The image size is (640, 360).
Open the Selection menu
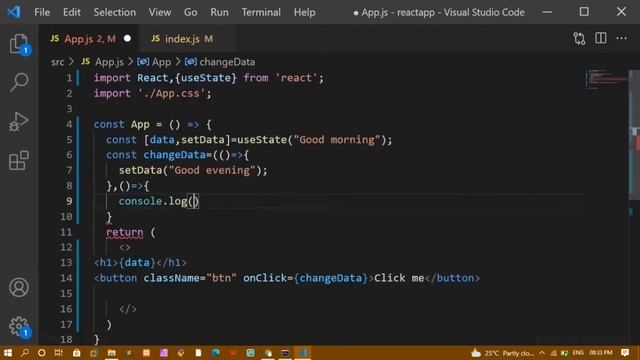click(x=114, y=12)
